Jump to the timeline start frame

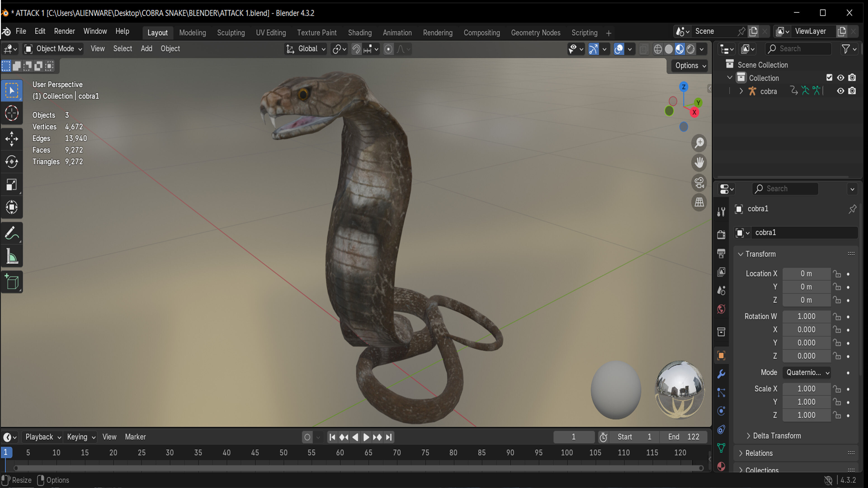tap(332, 437)
